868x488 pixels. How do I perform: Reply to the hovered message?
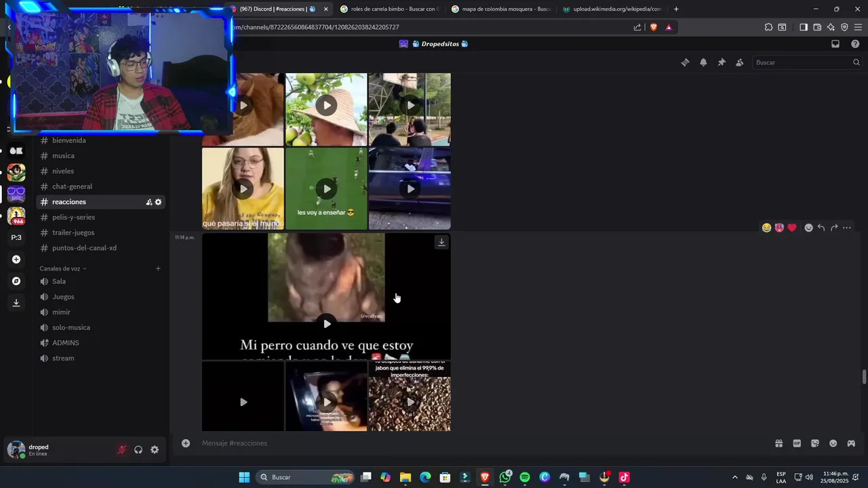tap(821, 228)
